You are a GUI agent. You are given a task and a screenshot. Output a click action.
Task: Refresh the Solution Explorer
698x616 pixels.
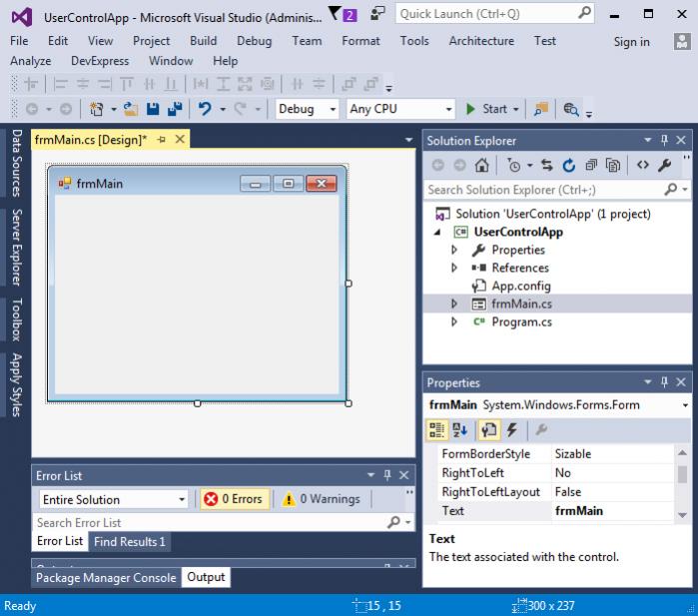(x=569, y=165)
